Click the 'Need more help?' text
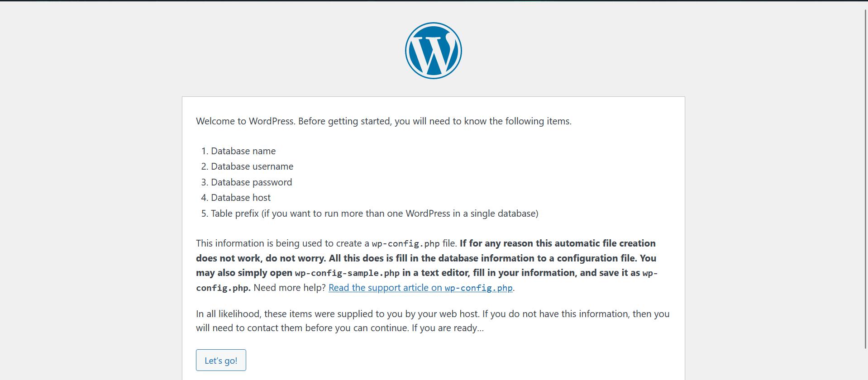The image size is (868, 380). (290, 288)
